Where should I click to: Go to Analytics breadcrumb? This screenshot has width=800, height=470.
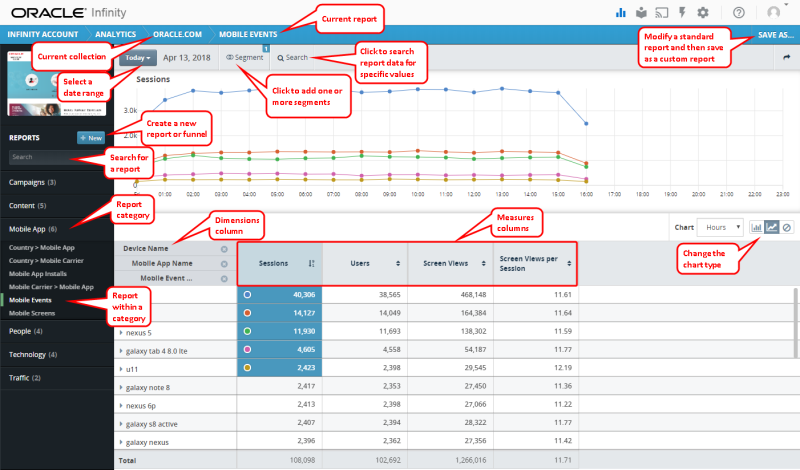(116, 34)
